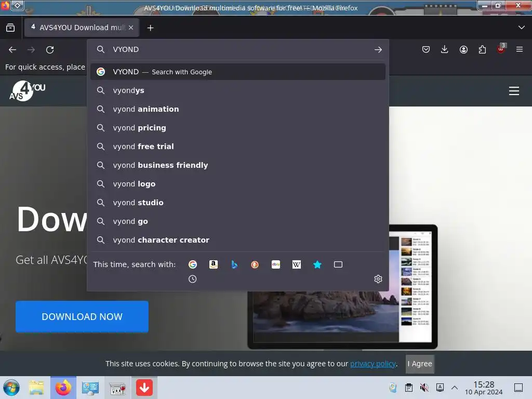Open the Firefox application menu
Screen dimensions: 532x399
pyautogui.click(x=520, y=49)
